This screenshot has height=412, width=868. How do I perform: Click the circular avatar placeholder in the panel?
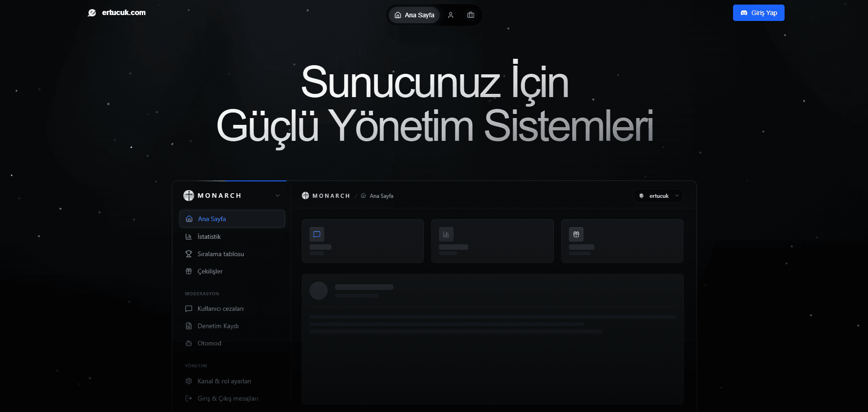pos(319,291)
